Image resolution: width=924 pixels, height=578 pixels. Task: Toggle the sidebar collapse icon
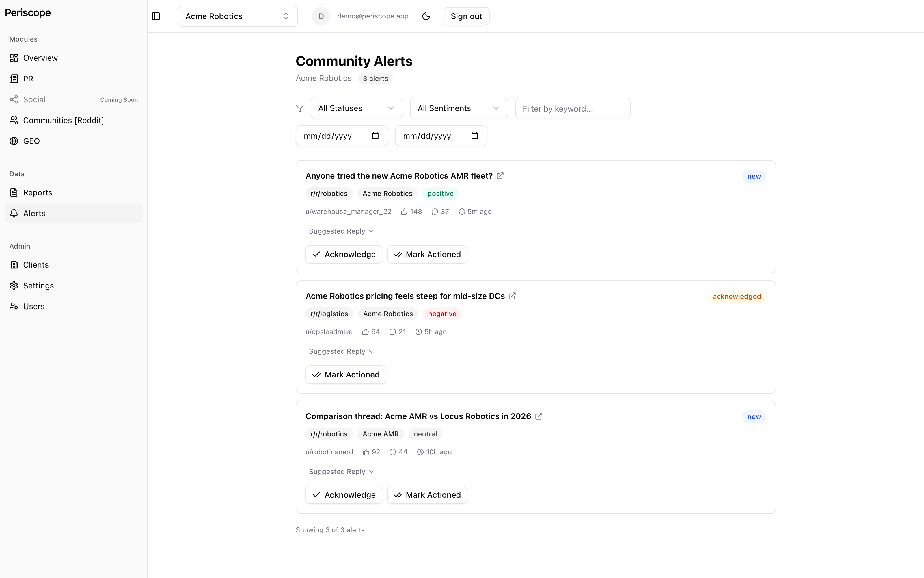[156, 16]
